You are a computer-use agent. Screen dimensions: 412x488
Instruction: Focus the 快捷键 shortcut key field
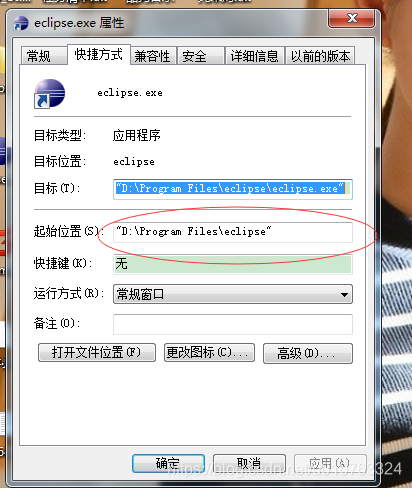point(233,264)
